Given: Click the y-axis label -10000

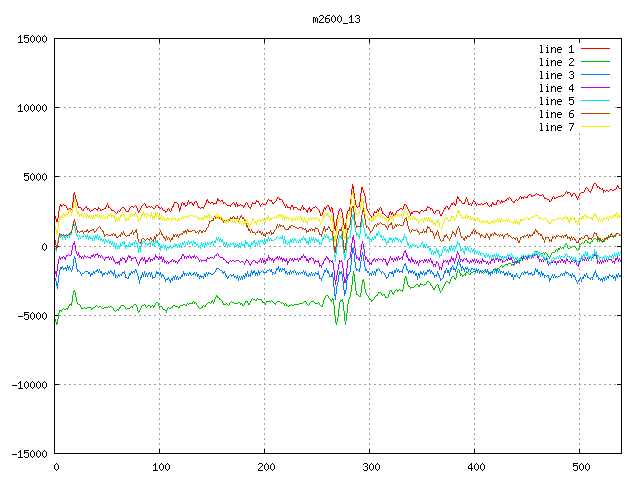Looking at the screenshot, I should 29,385.
